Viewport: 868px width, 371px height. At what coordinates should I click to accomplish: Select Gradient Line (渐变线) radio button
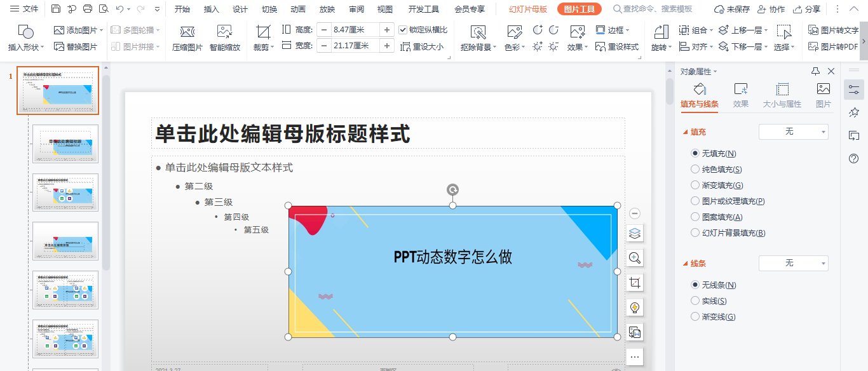coord(695,316)
